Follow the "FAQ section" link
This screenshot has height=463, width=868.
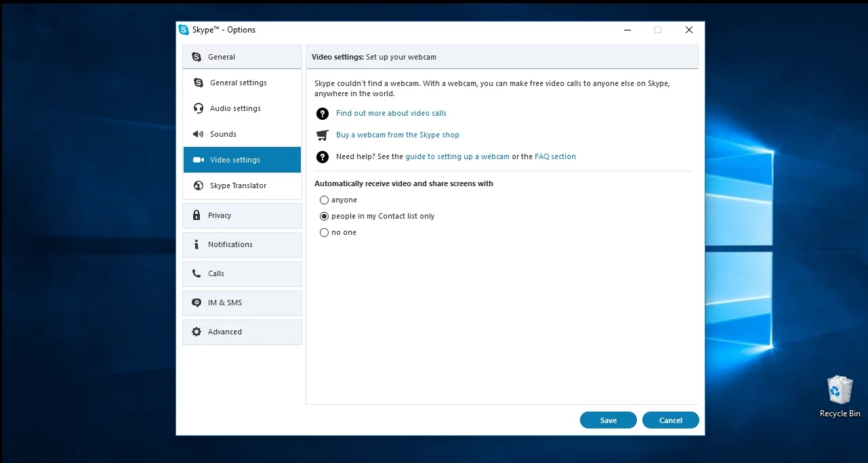555,156
